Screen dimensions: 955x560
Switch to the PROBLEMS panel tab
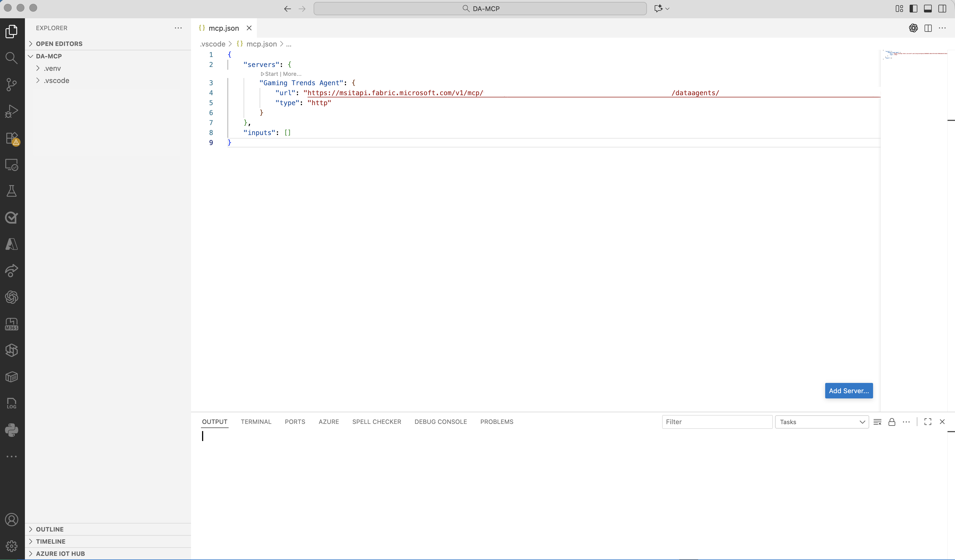pyautogui.click(x=496, y=422)
